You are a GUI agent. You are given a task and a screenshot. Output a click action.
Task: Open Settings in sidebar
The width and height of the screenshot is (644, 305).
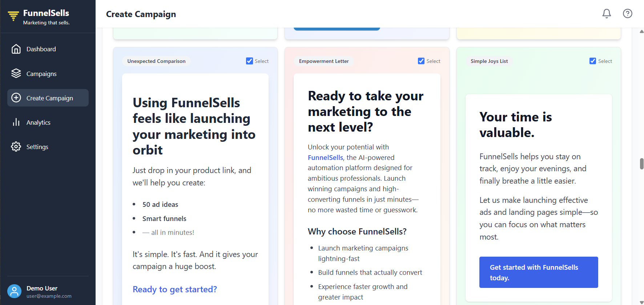48,147
